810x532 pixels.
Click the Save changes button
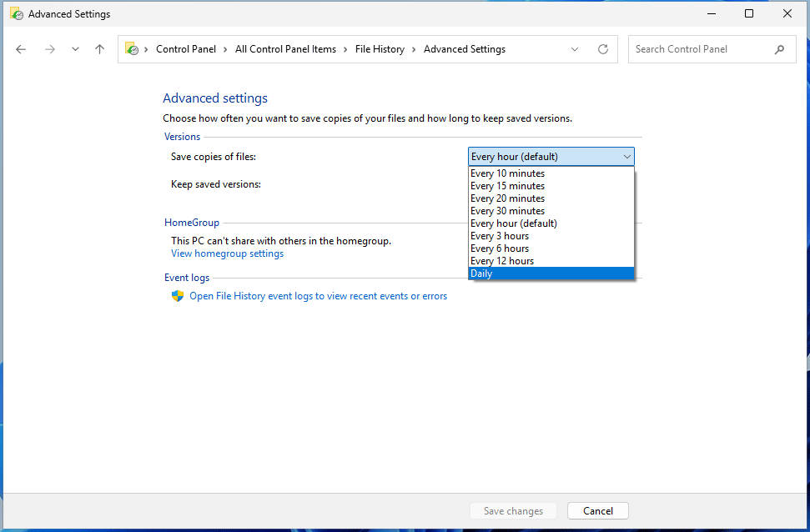513,510
